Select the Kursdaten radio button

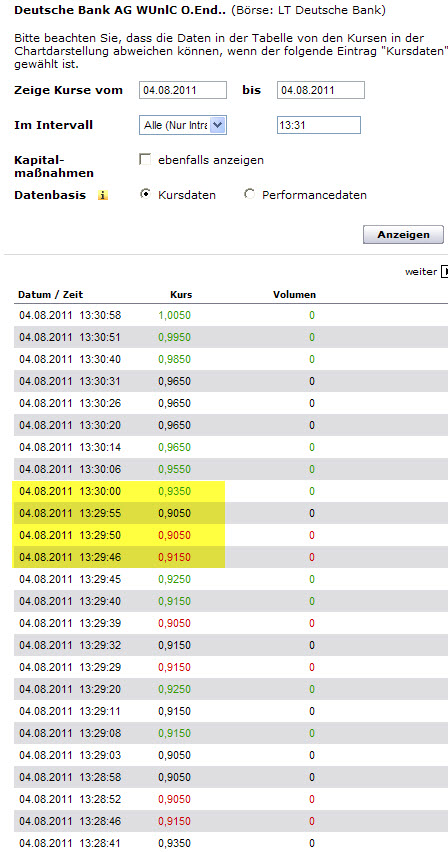click(145, 195)
